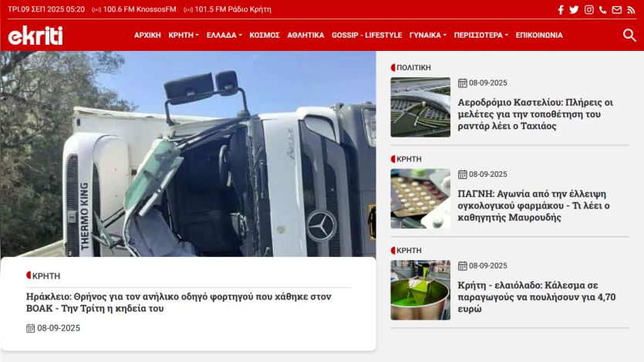This screenshot has height=362, width=644.
Task: Listen to 100.6 FM KnossosFM radio
Action: point(134,9)
